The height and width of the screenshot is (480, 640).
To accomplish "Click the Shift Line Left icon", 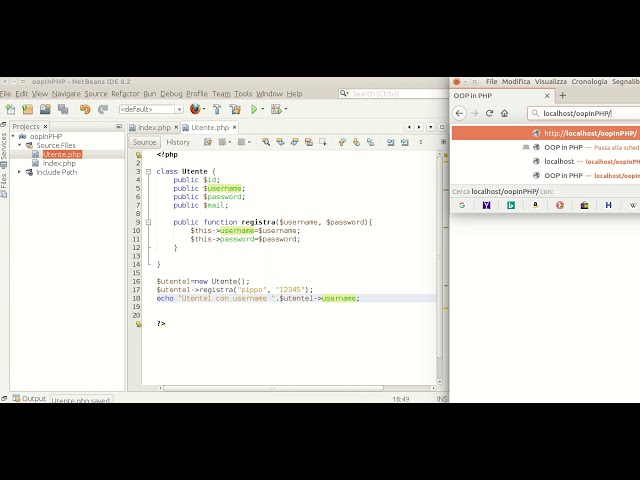I will coord(391,142).
